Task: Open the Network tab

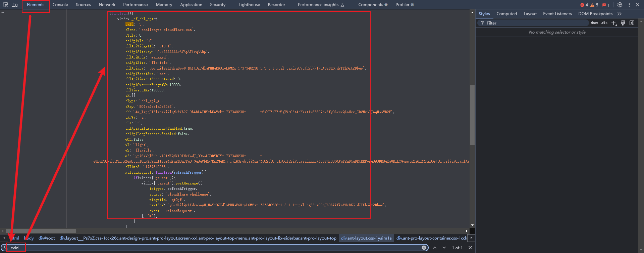Action: click(x=107, y=5)
